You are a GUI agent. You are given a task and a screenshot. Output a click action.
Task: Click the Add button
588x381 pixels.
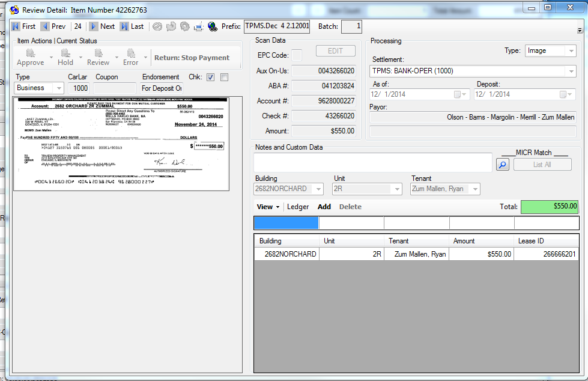click(x=324, y=207)
